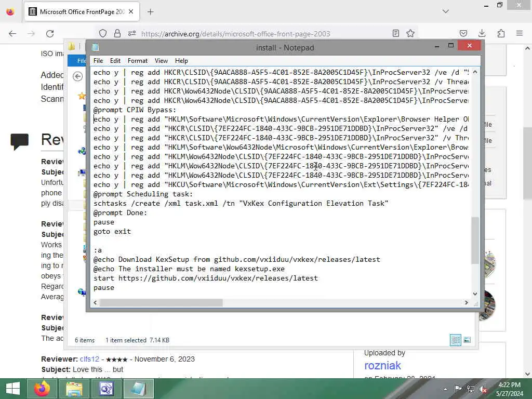Open Notepad View menu
The height and width of the screenshot is (399, 532).
click(x=161, y=61)
